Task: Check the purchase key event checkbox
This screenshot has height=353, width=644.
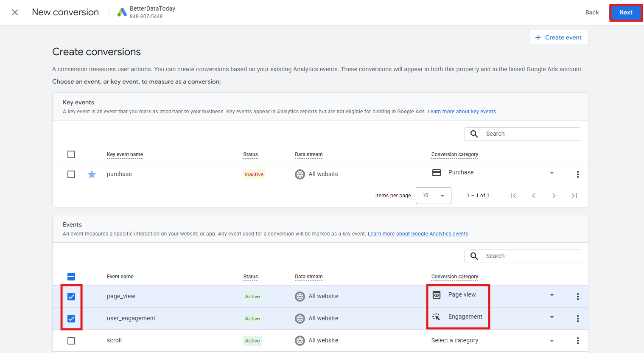Action: pyautogui.click(x=71, y=174)
